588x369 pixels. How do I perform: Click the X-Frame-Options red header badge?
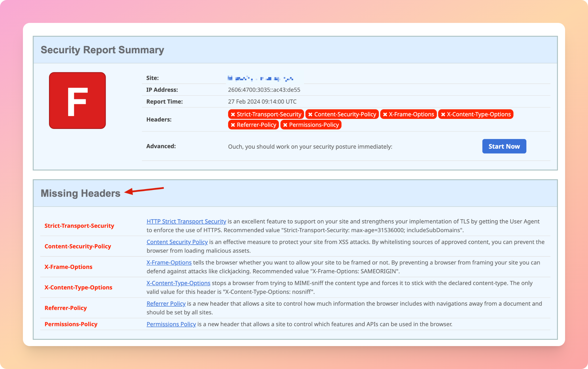point(408,114)
